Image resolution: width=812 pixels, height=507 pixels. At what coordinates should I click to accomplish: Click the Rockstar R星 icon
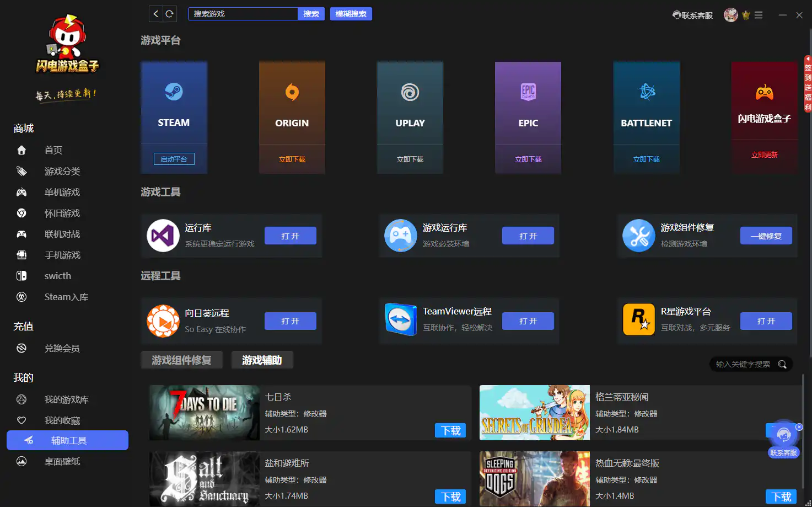pos(639,319)
